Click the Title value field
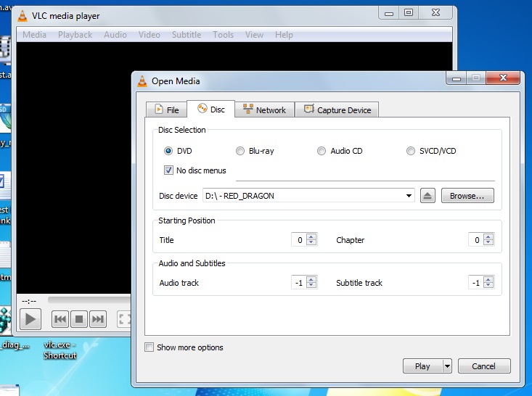Screen dimensions: 532x396 point(299,239)
